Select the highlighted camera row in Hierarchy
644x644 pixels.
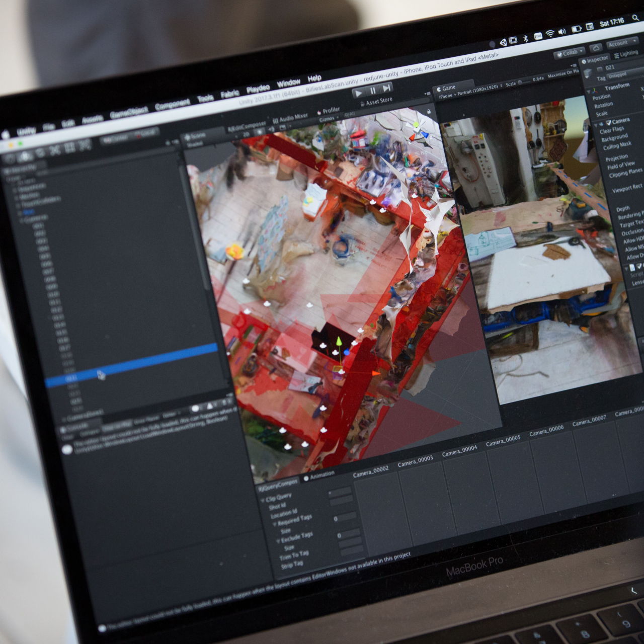tap(132, 364)
